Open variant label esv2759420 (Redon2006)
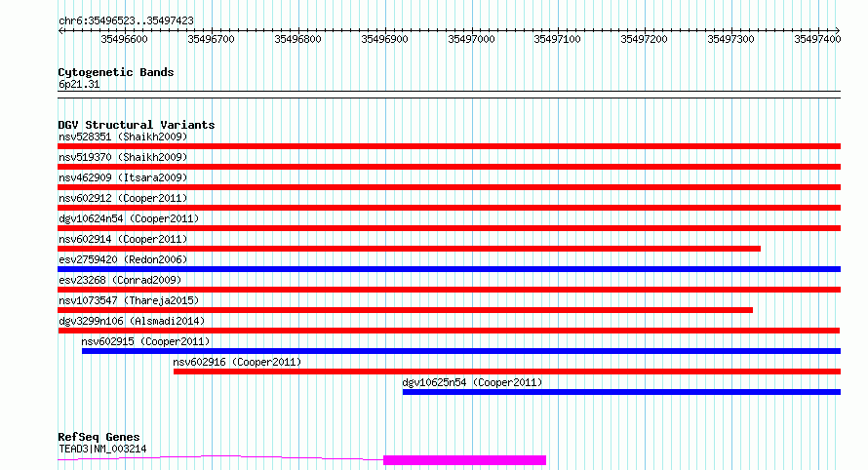This screenshot has width=868, height=470. (x=123, y=259)
